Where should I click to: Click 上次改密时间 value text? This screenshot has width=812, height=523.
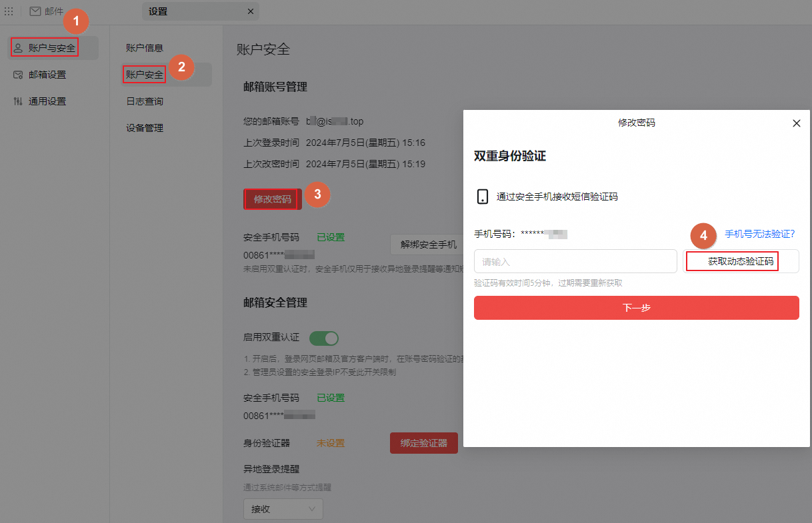click(365, 164)
